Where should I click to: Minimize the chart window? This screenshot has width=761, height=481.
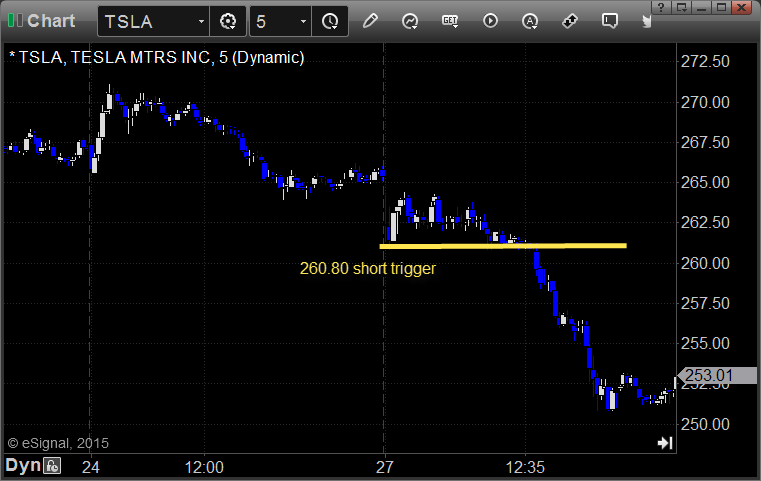point(702,7)
